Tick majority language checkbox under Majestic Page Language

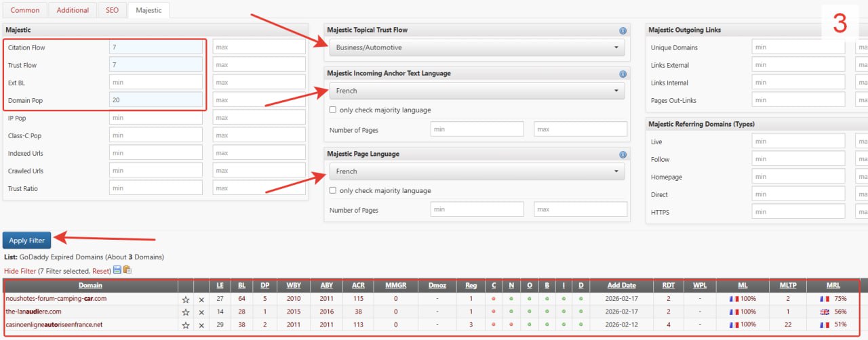point(333,190)
